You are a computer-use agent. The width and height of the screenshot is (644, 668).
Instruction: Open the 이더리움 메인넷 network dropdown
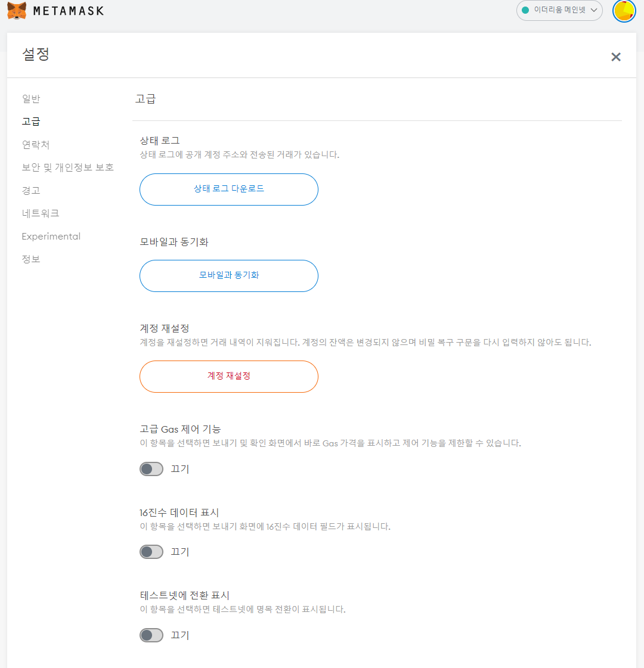(x=559, y=10)
